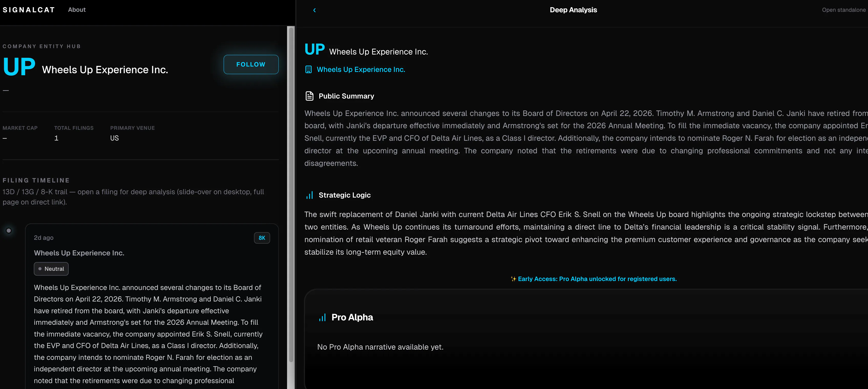Click 'No Pro Alpha narrative available yet.' text

tap(380, 347)
